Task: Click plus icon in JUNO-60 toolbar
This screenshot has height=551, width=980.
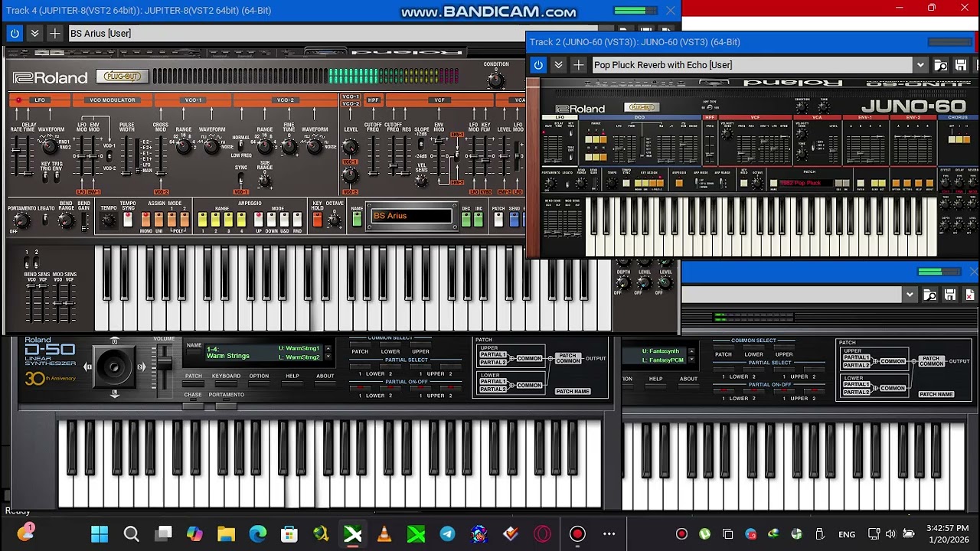Action: (x=578, y=65)
